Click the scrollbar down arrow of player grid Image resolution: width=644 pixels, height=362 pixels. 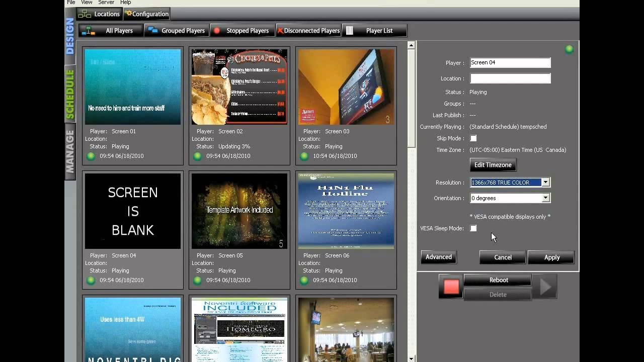click(411, 358)
